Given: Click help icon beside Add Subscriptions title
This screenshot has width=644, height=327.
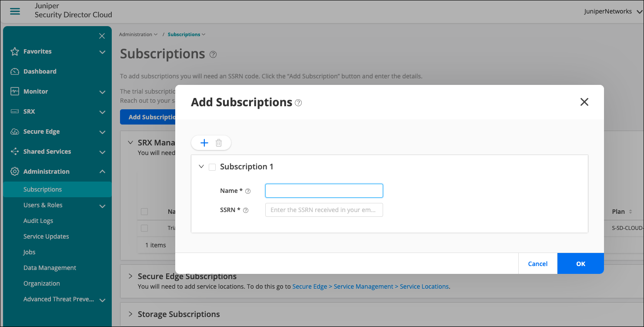Looking at the screenshot, I should click(298, 103).
